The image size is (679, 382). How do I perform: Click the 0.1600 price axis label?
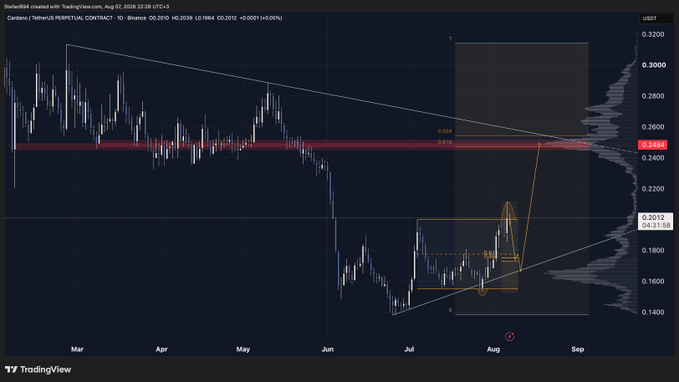click(653, 281)
